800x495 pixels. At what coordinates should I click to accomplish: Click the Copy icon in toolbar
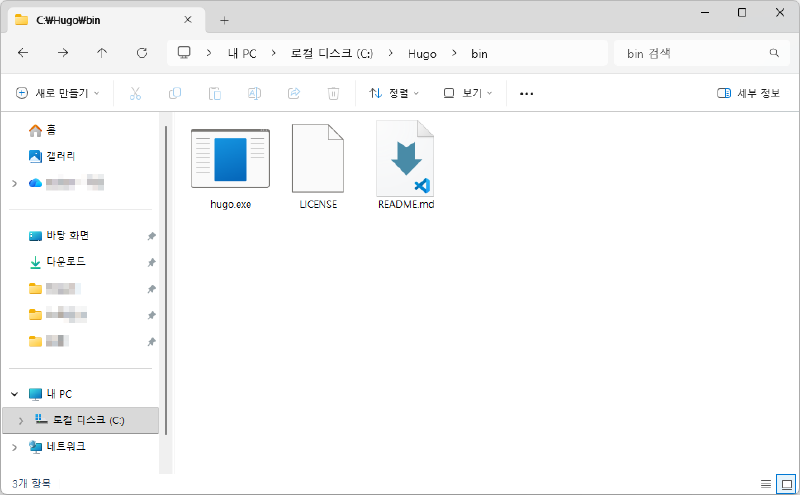[175, 93]
